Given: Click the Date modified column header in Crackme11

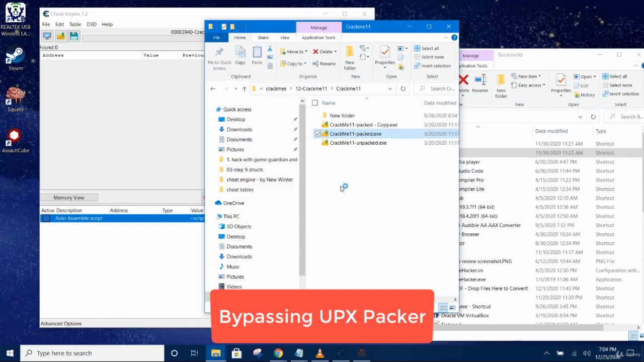Looking at the screenshot, I should click(440, 103).
